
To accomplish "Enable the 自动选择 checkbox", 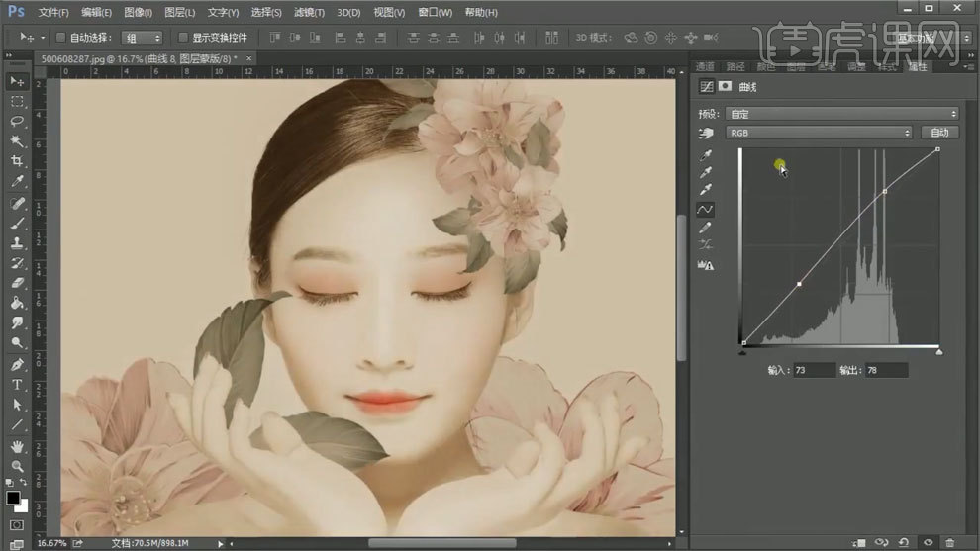I will pos(60,38).
